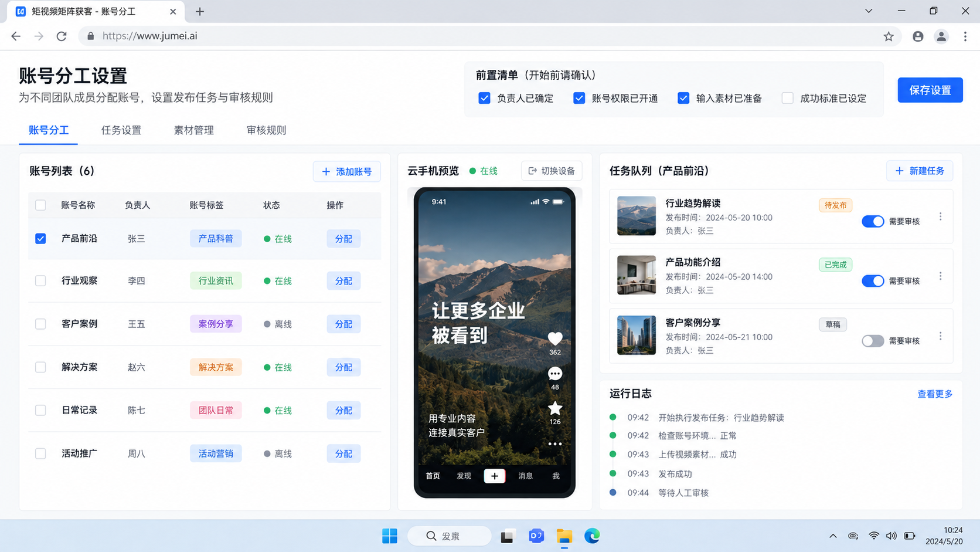Show hidden system tray icons
The width and height of the screenshot is (980, 552).
point(833,536)
